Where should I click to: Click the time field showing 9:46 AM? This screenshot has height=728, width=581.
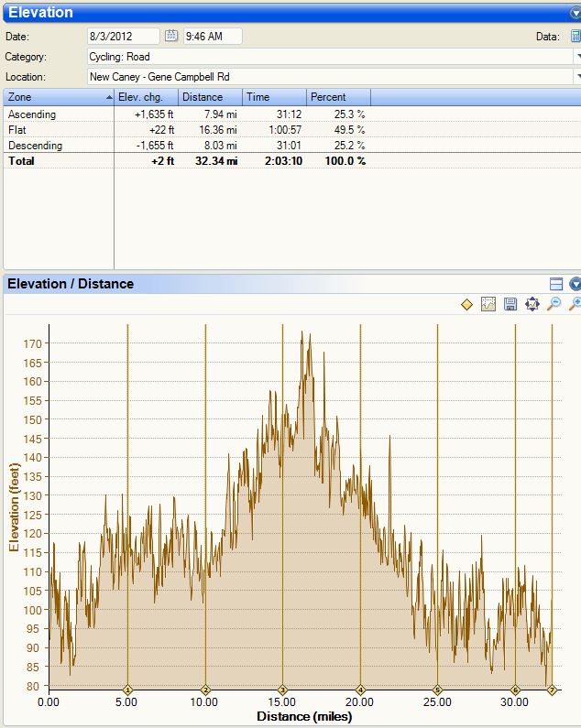point(212,37)
